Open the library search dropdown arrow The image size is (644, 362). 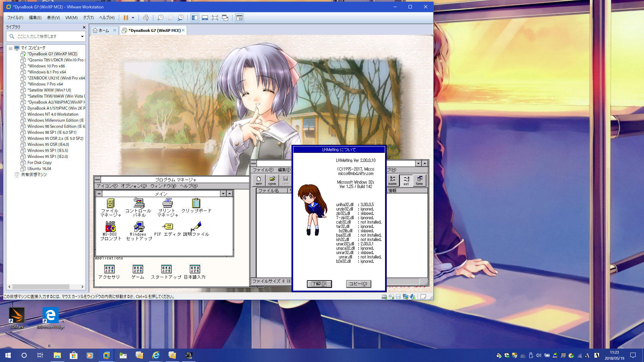[82, 36]
